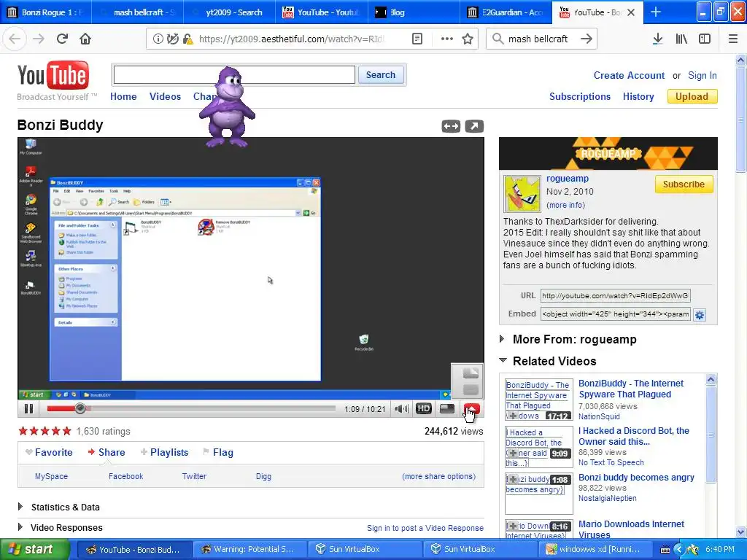The image size is (747, 560).
Task: Mute the video volume speaker icon
Action: 401,408
